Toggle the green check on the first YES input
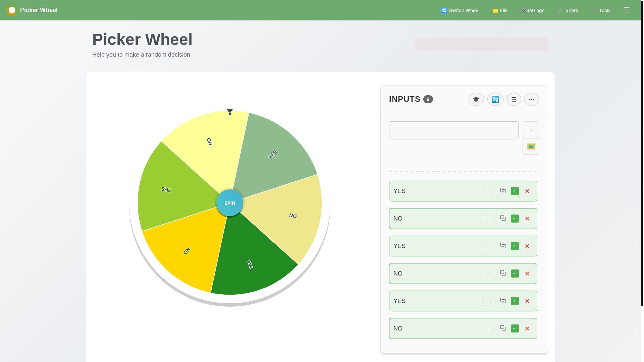644x362 pixels. (515, 191)
